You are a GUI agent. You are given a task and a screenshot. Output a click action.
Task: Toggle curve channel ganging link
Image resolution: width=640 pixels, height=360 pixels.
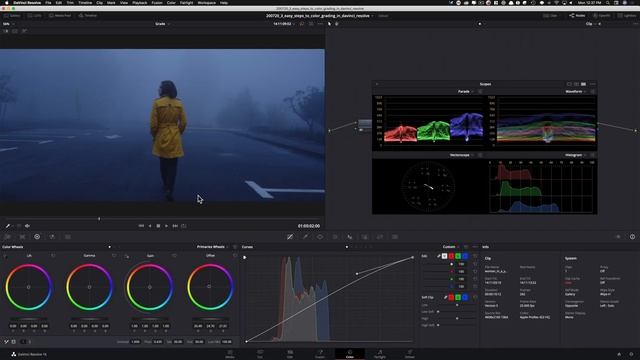pos(439,256)
